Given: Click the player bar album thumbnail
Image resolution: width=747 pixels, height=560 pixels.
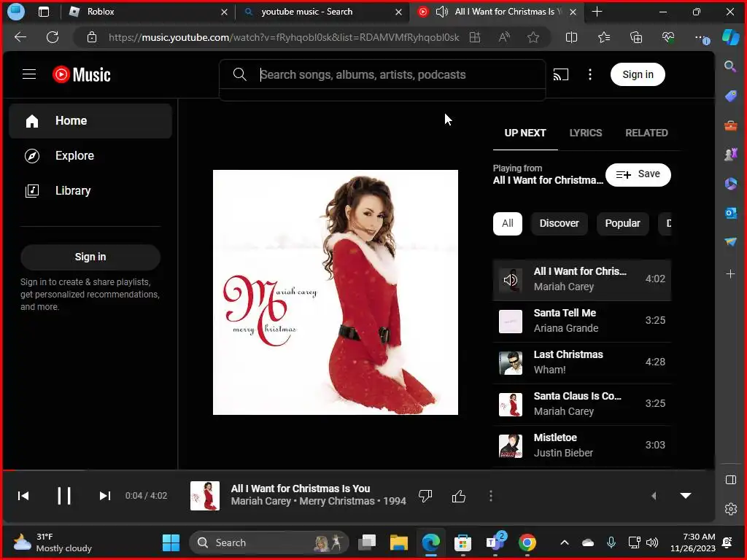Looking at the screenshot, I should (205, 496).
